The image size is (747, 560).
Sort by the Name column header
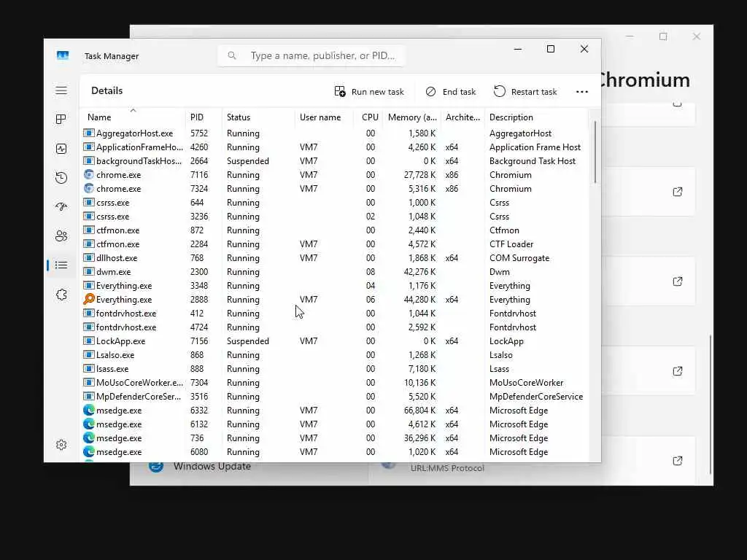click(99, 117)
